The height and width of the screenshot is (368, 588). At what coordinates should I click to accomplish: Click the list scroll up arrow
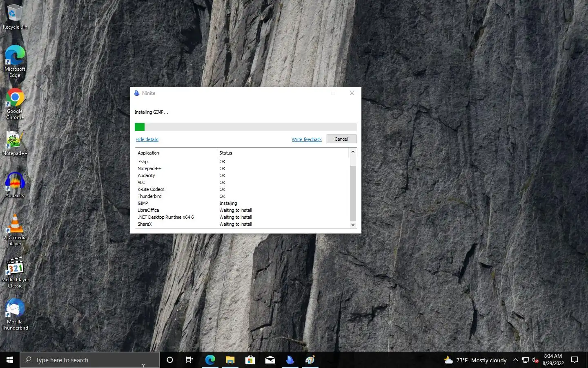tap(353, 152)
